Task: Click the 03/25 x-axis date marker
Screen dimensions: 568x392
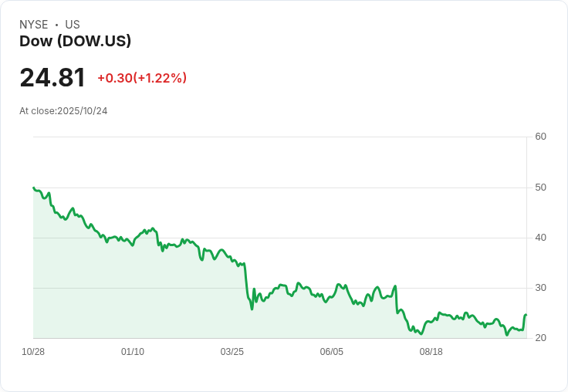Action: (x=232, y=352)
